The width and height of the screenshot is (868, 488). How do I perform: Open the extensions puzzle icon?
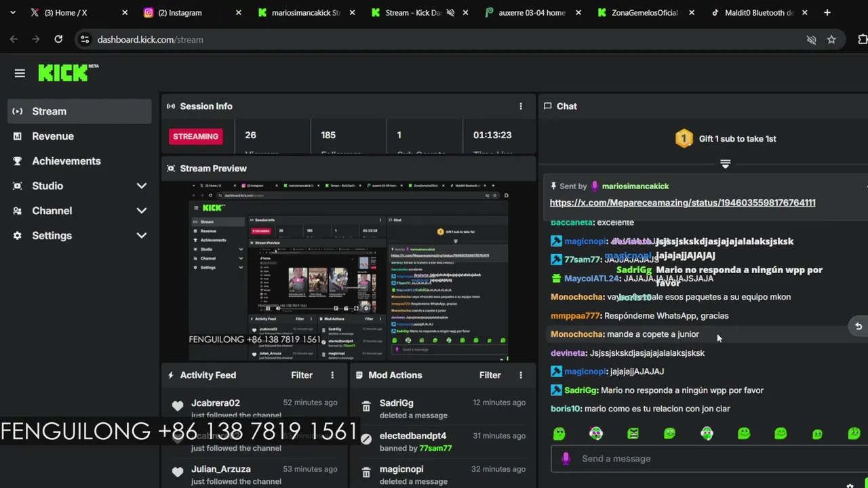862,39
